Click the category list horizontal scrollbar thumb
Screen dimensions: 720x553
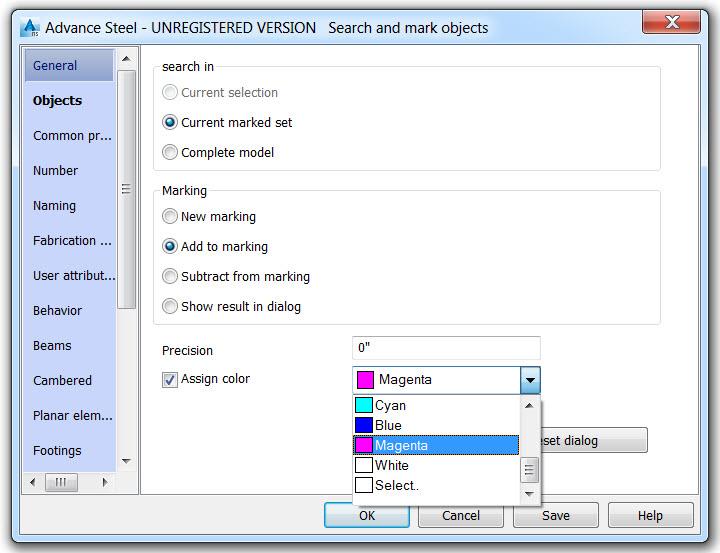point(61,482)
